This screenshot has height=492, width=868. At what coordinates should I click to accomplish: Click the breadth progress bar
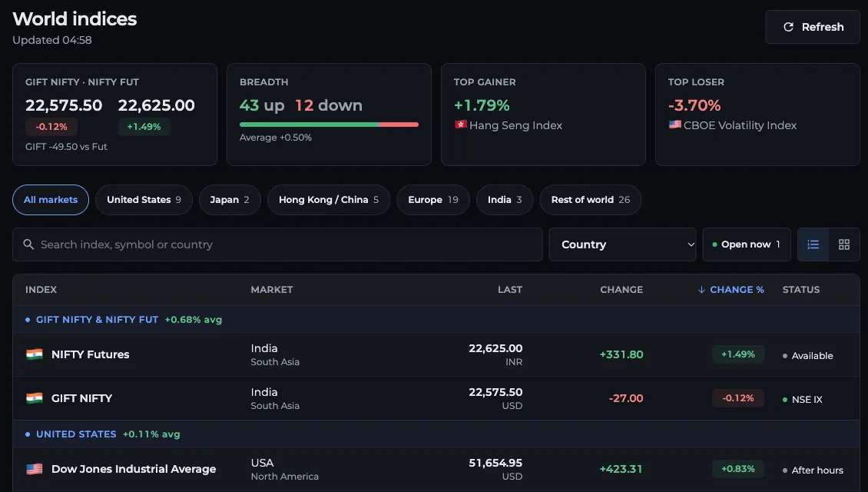point(329,125)
